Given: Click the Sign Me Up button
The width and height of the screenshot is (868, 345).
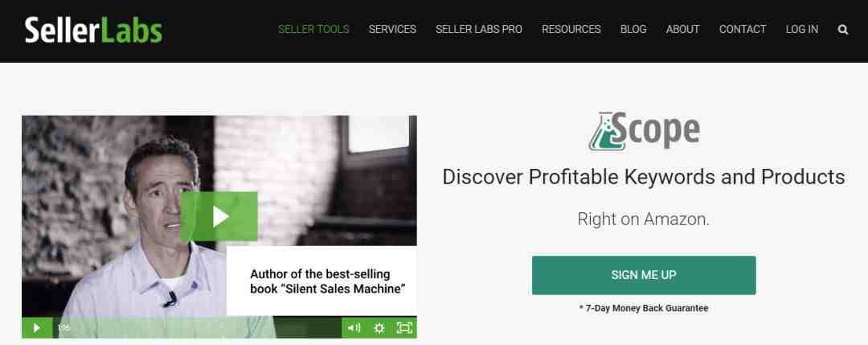Looking at the screenshot, I should pyautogui.click(x=644, y=275).
